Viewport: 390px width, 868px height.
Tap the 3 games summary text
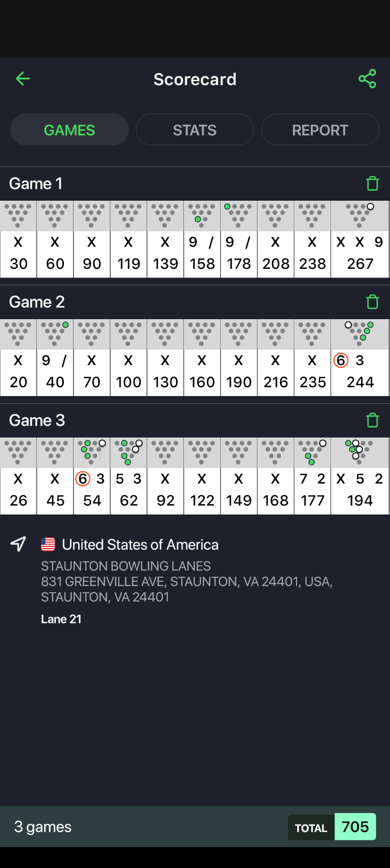(43, 827)
